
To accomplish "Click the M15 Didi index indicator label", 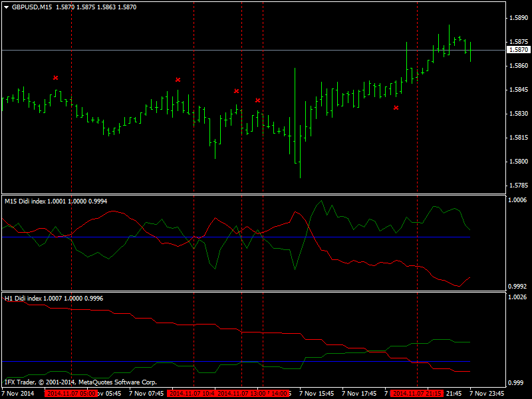I will pyautogui.click(x=56, y=201).
